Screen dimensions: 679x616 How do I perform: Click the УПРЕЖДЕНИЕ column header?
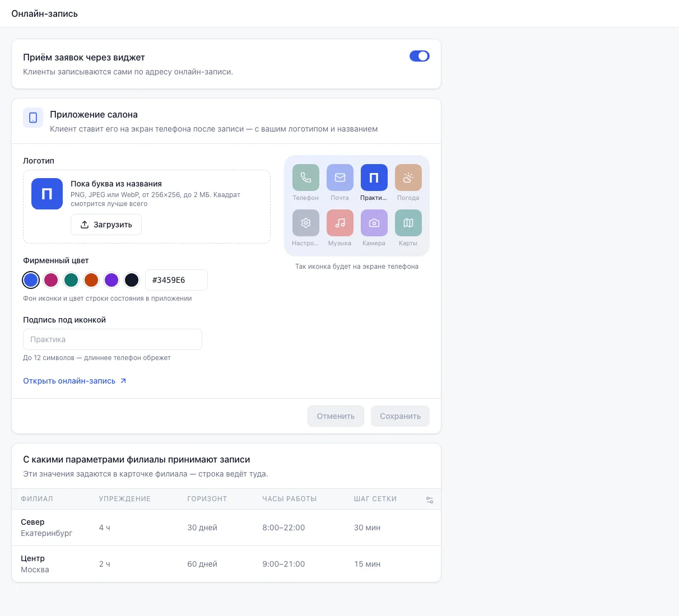pyautogui.click(x=125, y=499)
